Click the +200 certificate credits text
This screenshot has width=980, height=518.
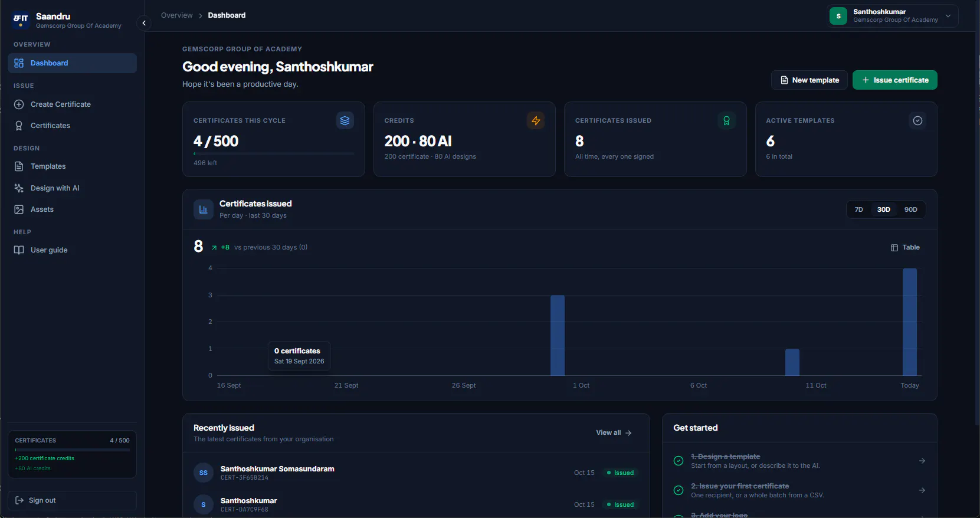point(45,458)
